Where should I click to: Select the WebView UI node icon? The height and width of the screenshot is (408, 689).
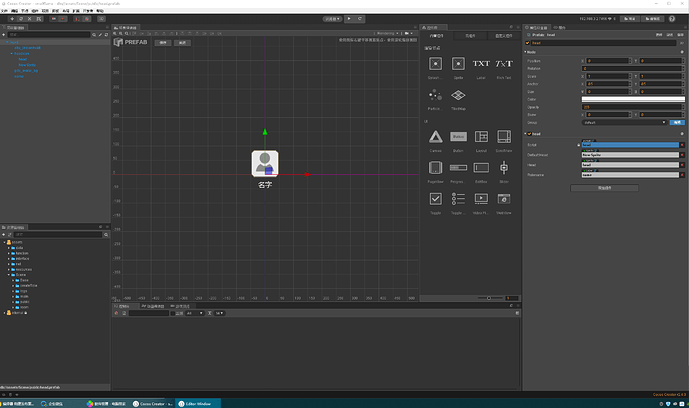(x=504, y=199)
